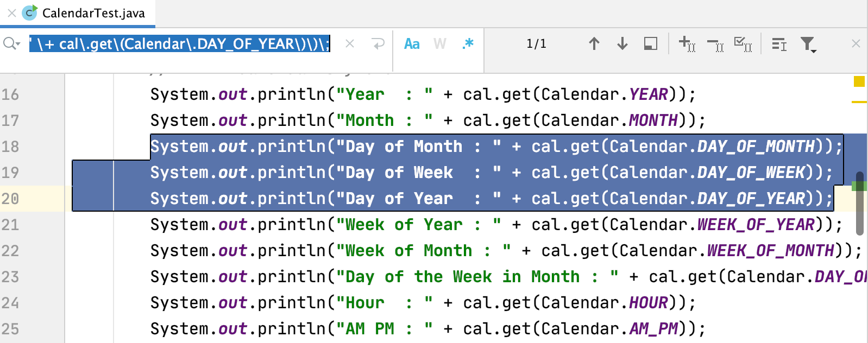Select the CalendarTest.java editor tab
This screenshot has width=868, height=343.
point(93,13)
